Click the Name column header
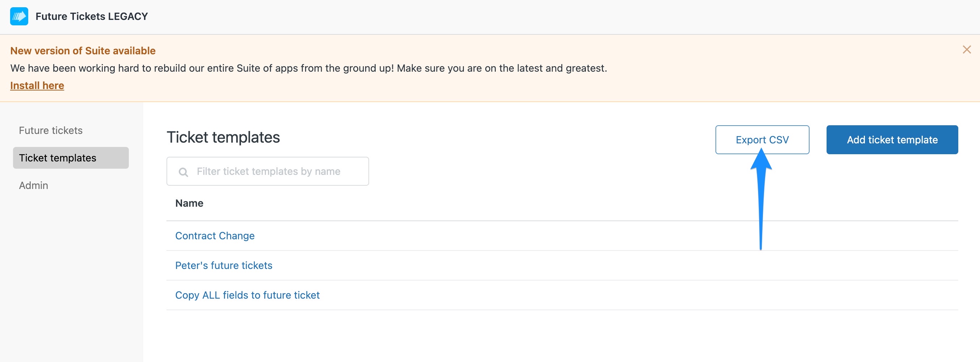This screenshot has width=980, height=362. click(189, 203)
